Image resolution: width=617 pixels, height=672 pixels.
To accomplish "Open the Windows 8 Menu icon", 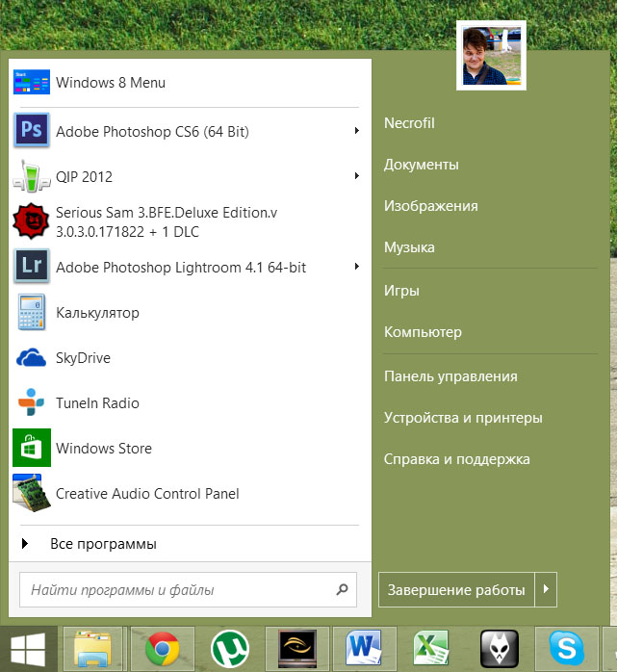I will (x=31, y=82).
